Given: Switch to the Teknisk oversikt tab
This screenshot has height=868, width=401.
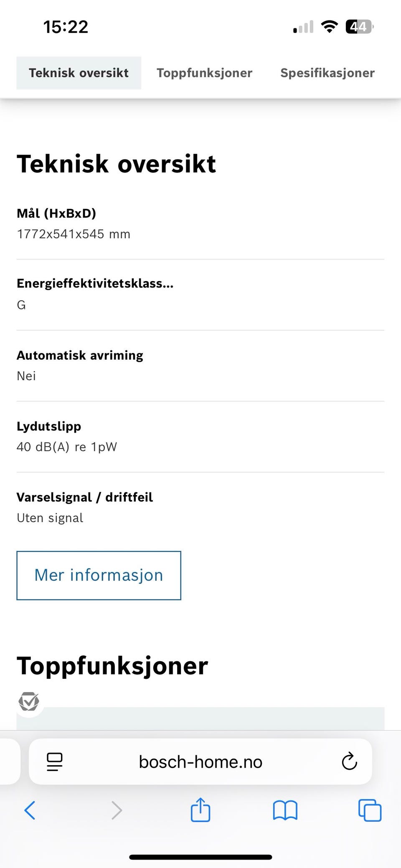Looking at the screenshot, I should pos(79,73).
